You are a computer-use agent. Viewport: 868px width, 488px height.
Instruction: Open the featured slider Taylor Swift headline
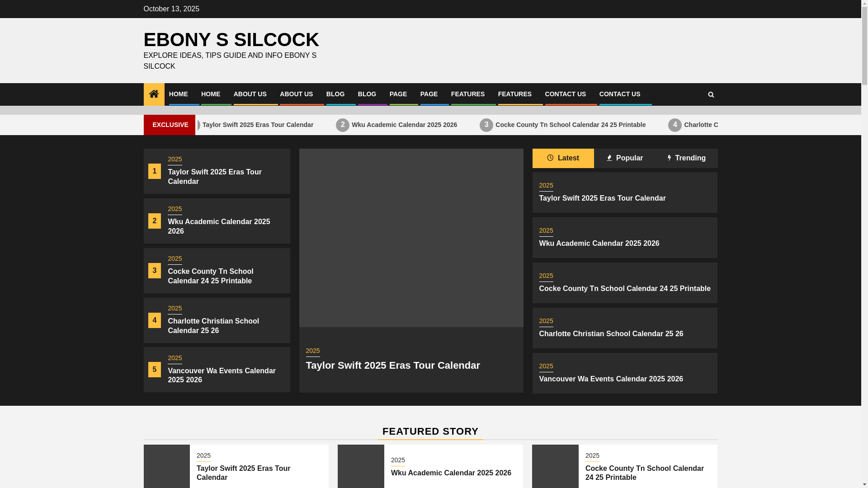[x=393, y=365]
